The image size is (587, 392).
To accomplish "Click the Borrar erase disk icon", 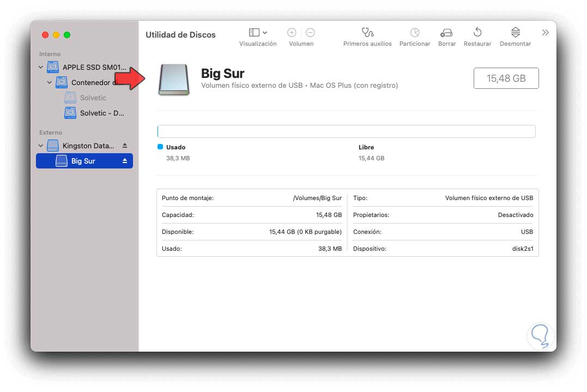I will pos(446,33).
